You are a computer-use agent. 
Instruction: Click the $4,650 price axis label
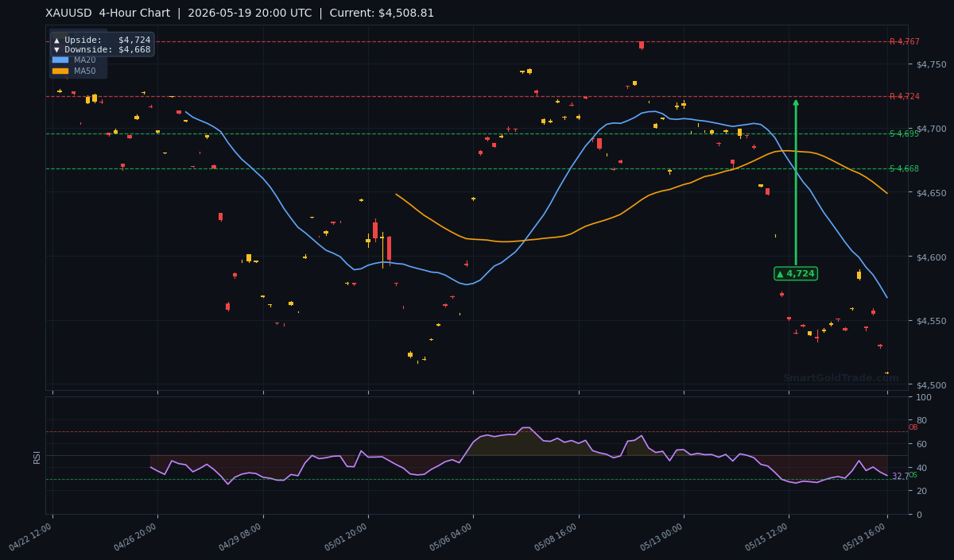coord(931,193)
